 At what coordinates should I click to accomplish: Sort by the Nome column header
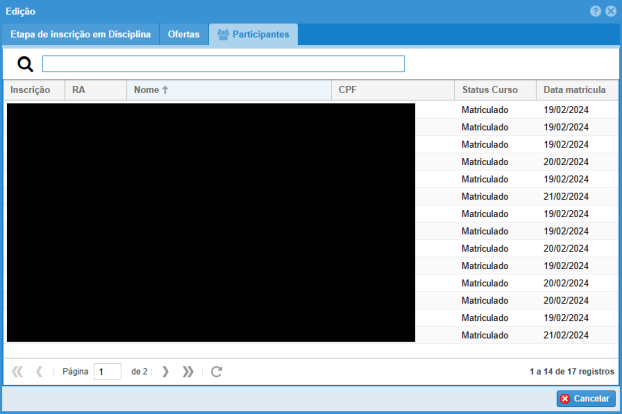click(x=228, y=90)
